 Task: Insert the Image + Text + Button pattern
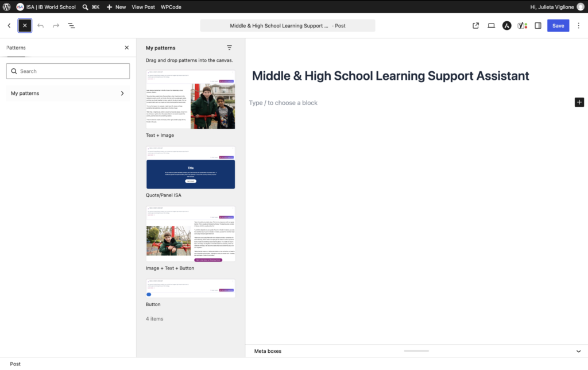tap(191, 234)
